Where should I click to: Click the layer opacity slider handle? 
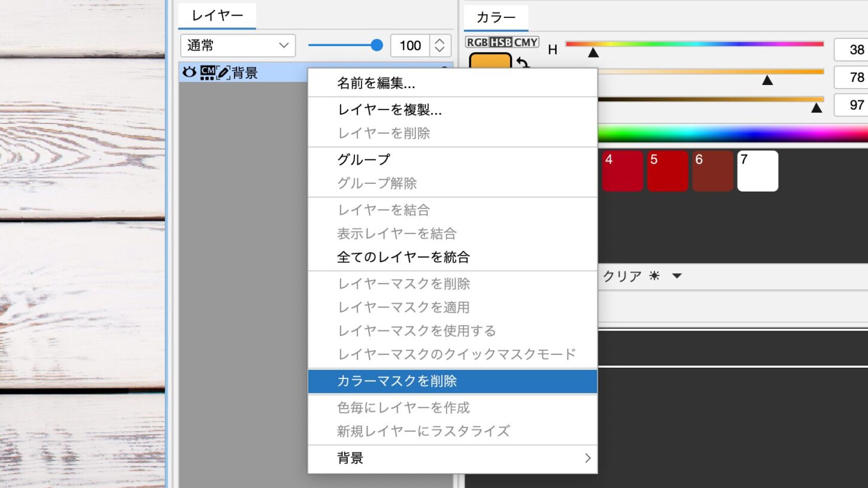point(377,46)
